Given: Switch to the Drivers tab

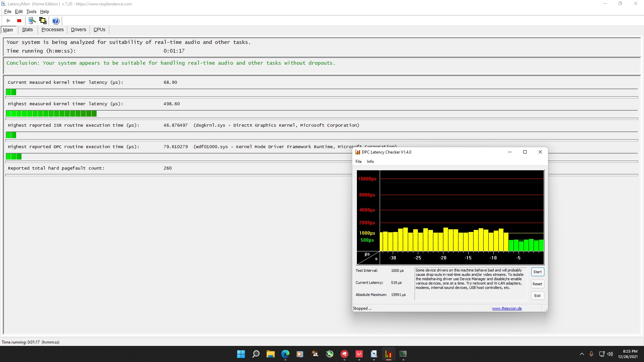Looking at the screenshot, I should click(x=78, y=30).
